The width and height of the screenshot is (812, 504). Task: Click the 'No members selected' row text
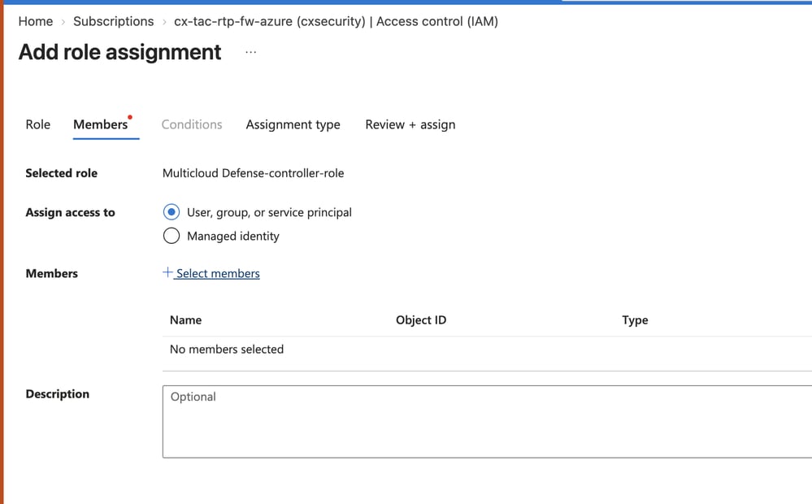(227, 349)
